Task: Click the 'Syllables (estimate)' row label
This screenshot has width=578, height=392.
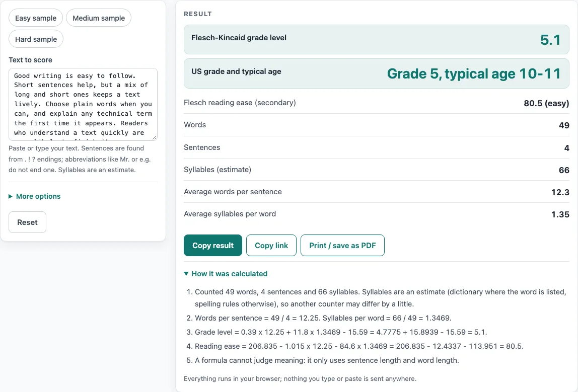Action: tap(218, 170)
